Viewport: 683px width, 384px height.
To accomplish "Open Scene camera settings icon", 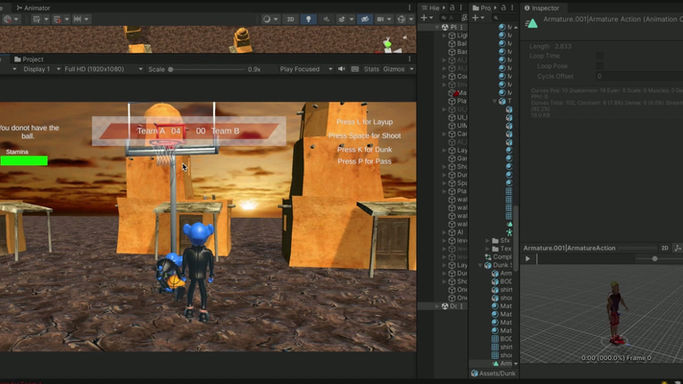I will 380,19.
